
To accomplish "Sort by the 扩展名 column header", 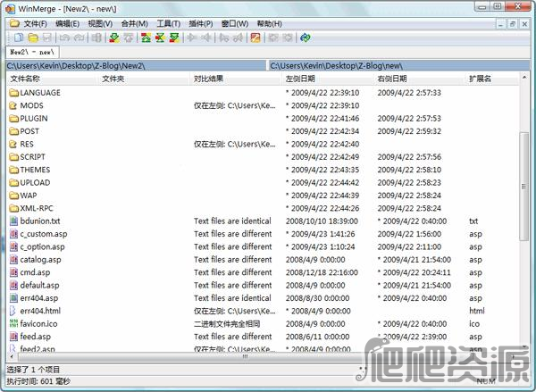I will point(491,79).
